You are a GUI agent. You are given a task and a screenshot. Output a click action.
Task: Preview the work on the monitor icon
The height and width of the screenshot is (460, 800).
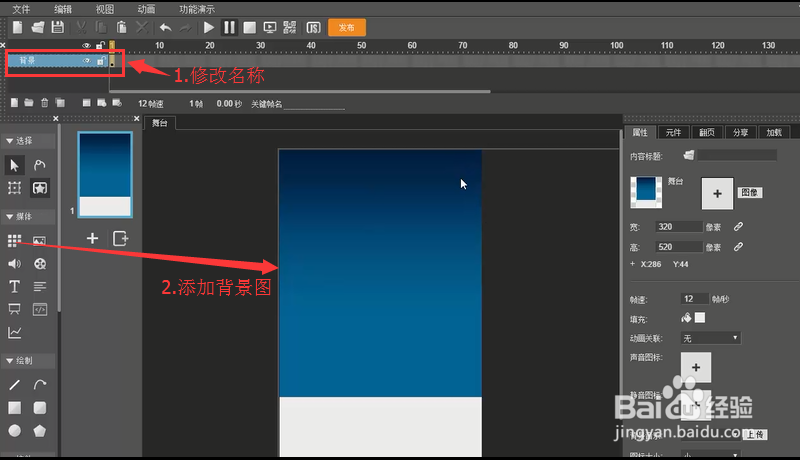click(x=270, y=28)
